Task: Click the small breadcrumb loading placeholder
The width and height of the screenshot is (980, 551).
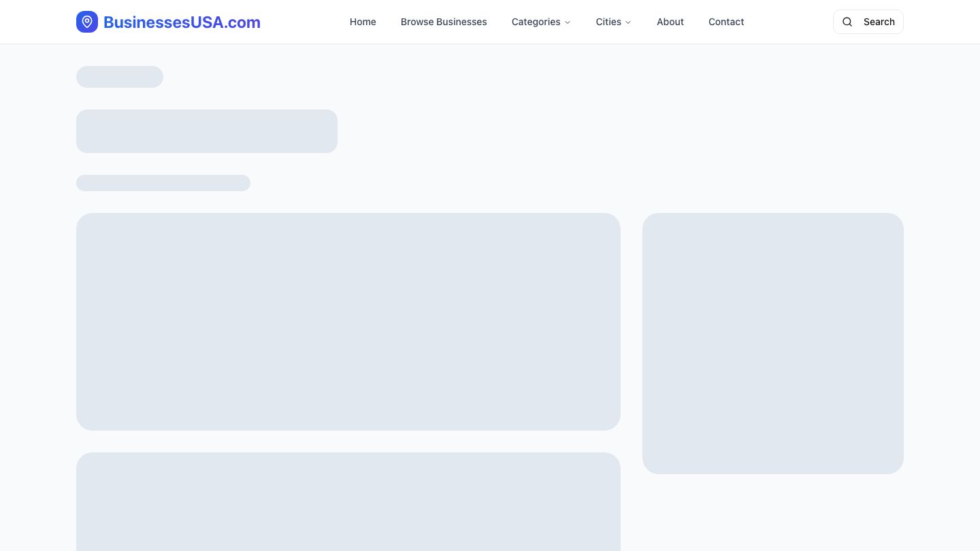Action: pyautogui.click(x=120, y=77)
